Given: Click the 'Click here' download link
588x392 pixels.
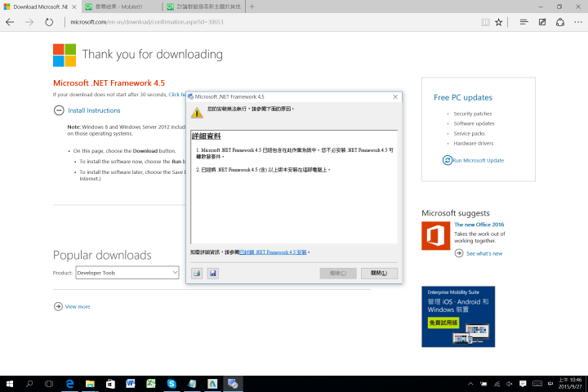Looking at the screenshot, I should [177, 95].
